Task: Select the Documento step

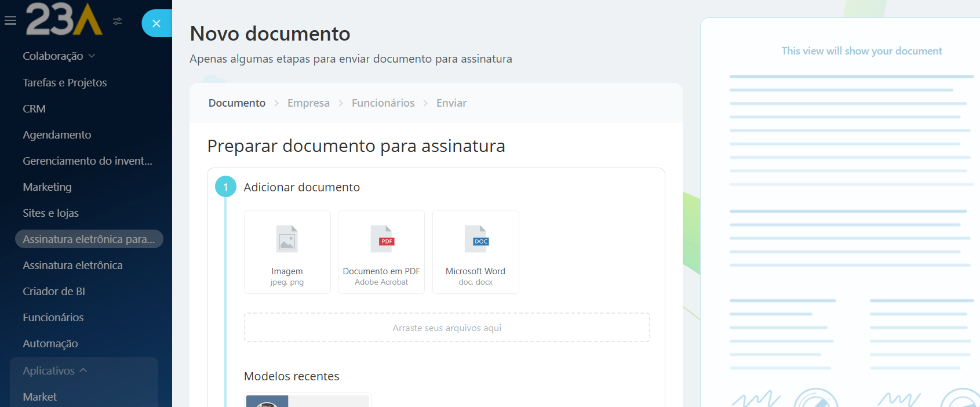Action: point(236,103)
